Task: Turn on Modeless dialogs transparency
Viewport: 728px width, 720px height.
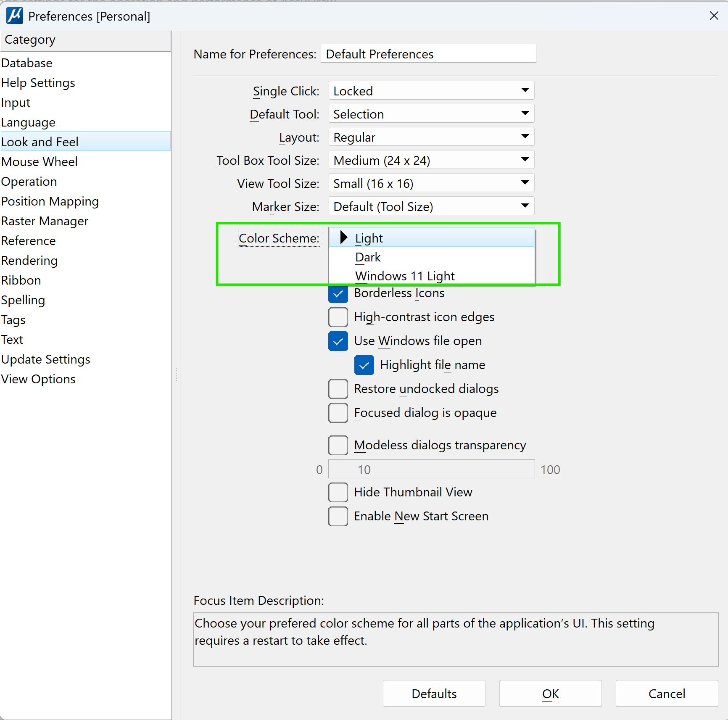Action: coord(338,445)
